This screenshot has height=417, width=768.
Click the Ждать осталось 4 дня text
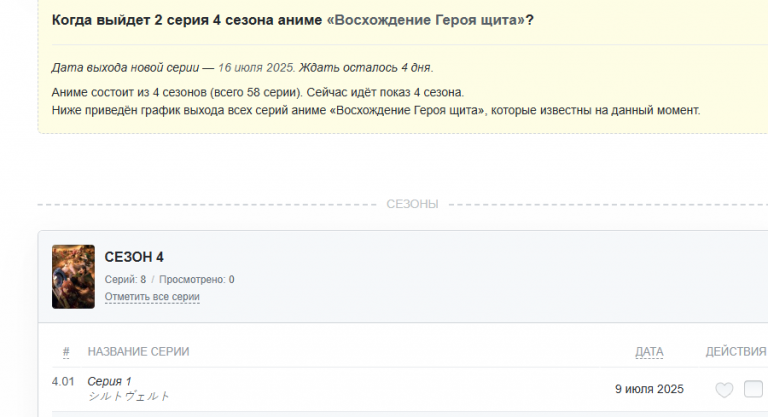point(365,68)
